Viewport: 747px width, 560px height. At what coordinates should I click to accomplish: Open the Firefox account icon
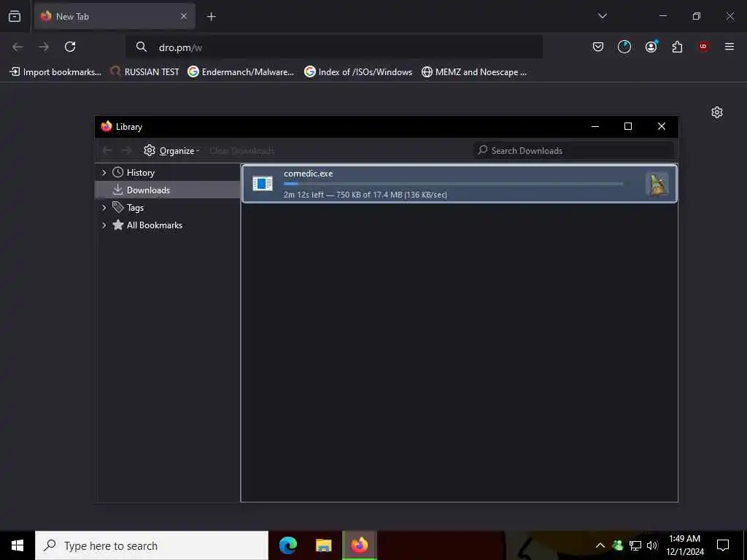[651, 47]
